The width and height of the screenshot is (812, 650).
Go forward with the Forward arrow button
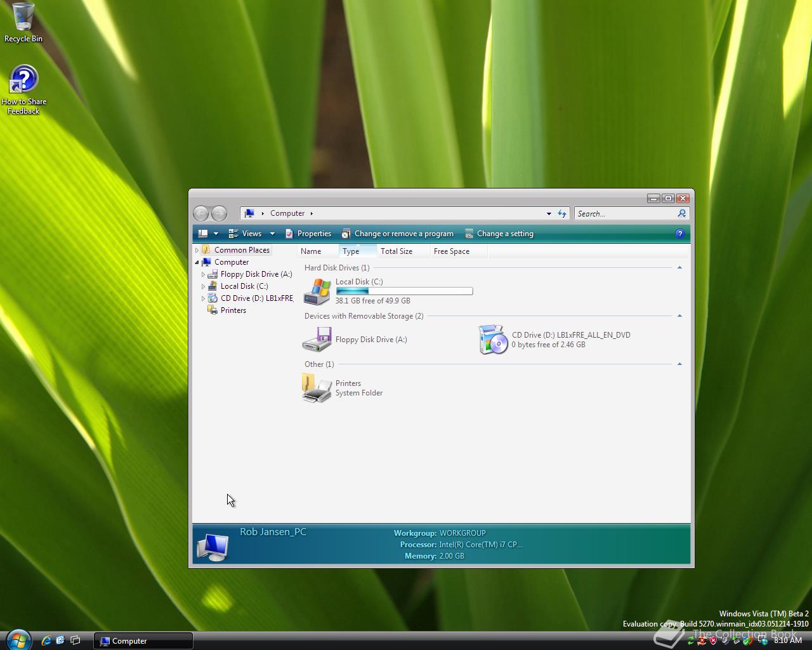coord(219,213)
